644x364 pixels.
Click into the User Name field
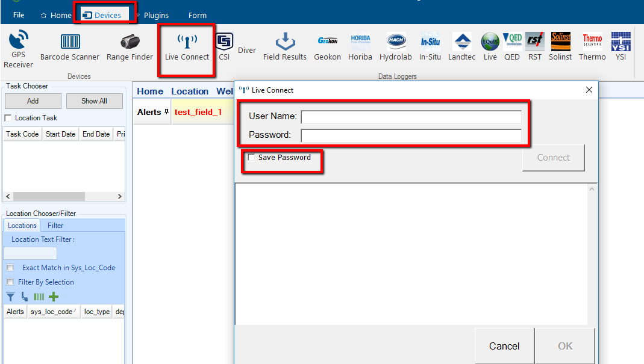[x=411, y=116]
